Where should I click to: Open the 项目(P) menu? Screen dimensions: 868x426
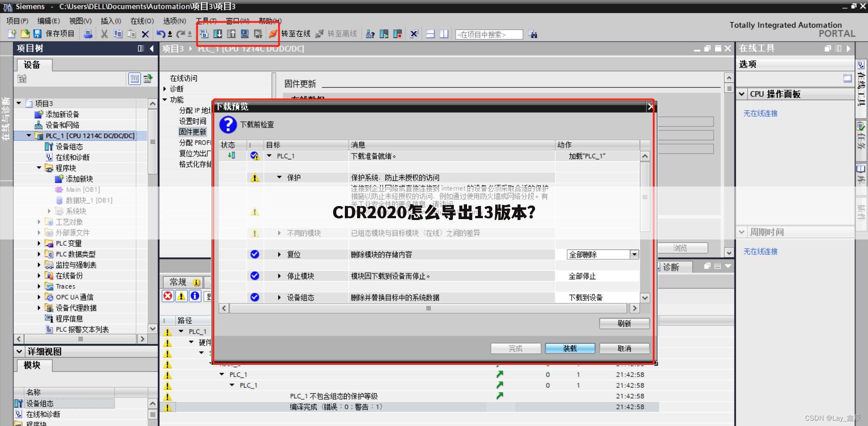[18, 21]
